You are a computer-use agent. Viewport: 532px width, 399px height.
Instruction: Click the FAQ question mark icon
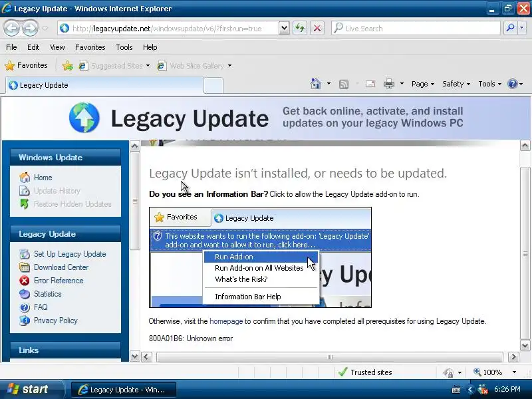coord(25,307)
